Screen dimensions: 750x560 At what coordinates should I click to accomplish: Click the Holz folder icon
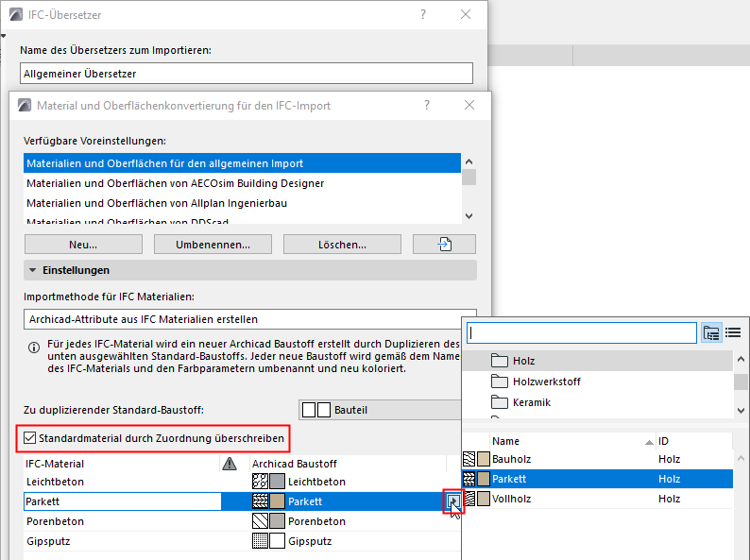click(500, 361)
